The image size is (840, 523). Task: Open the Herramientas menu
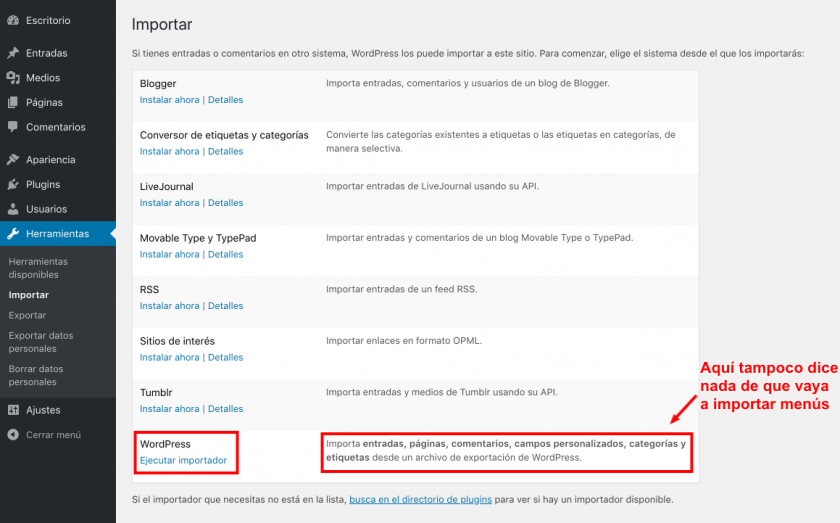(x=57, y=234)
